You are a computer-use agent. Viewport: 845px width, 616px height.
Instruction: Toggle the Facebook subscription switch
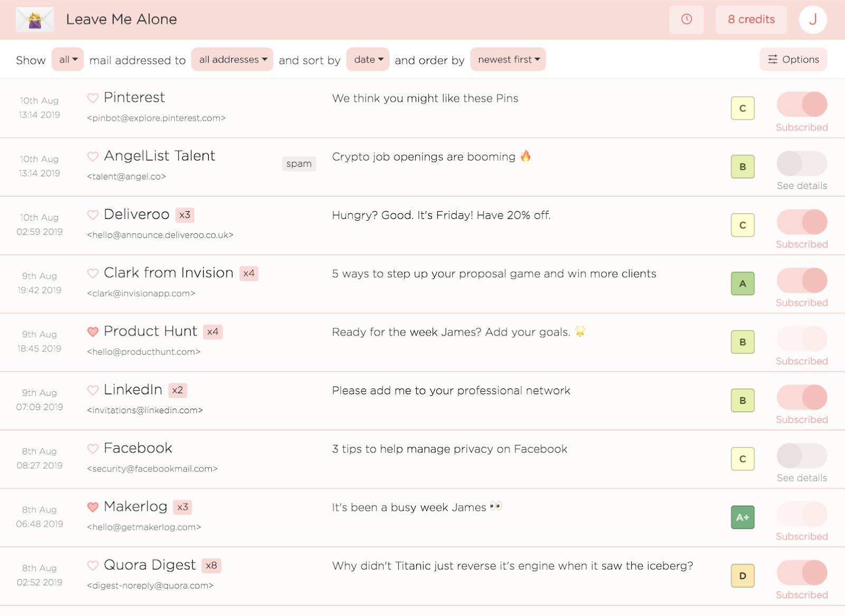[x=802, y=455]
